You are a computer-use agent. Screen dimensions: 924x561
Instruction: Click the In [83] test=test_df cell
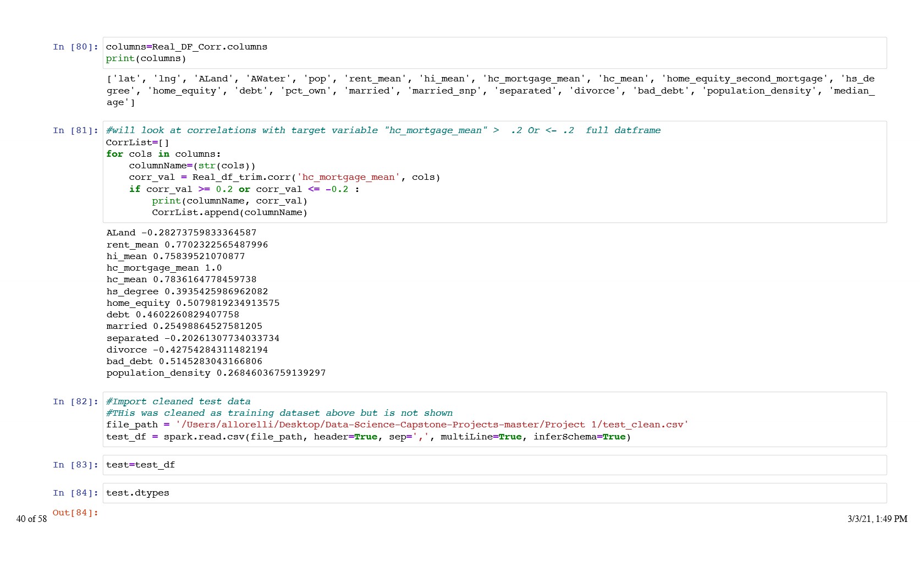click(x=494, y=465)
